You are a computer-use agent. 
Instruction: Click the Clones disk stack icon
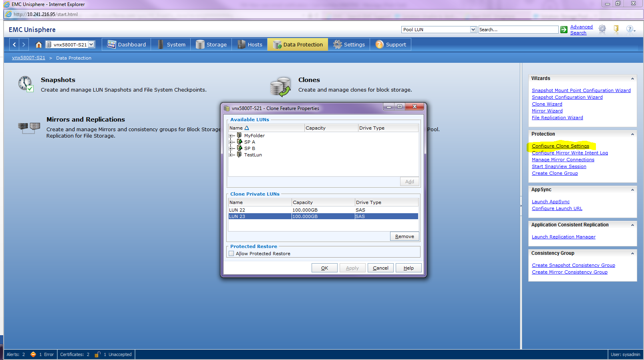point(281,86)
